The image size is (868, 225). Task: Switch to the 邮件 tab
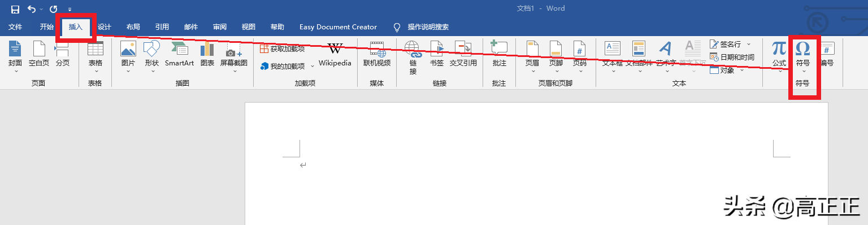pos(191,27)
